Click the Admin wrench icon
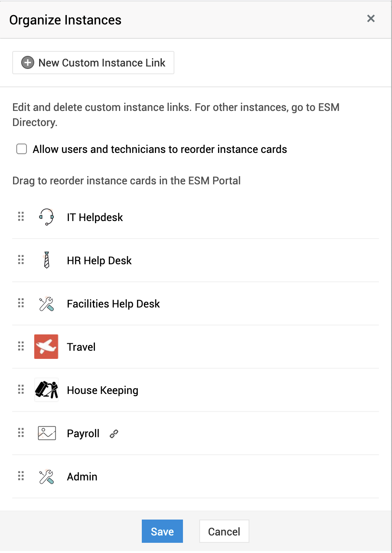The height and width of the screenshot is (553, 392). 46,477
